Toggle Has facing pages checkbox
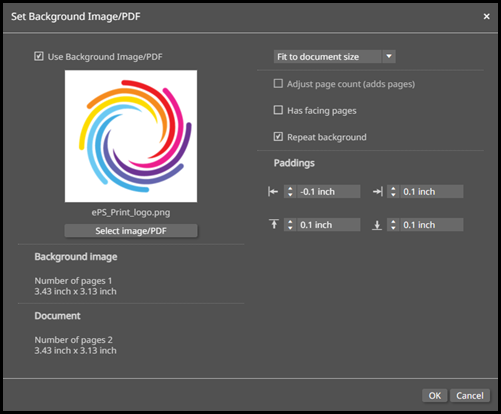The image size is (501, 414). coord(278,110)
